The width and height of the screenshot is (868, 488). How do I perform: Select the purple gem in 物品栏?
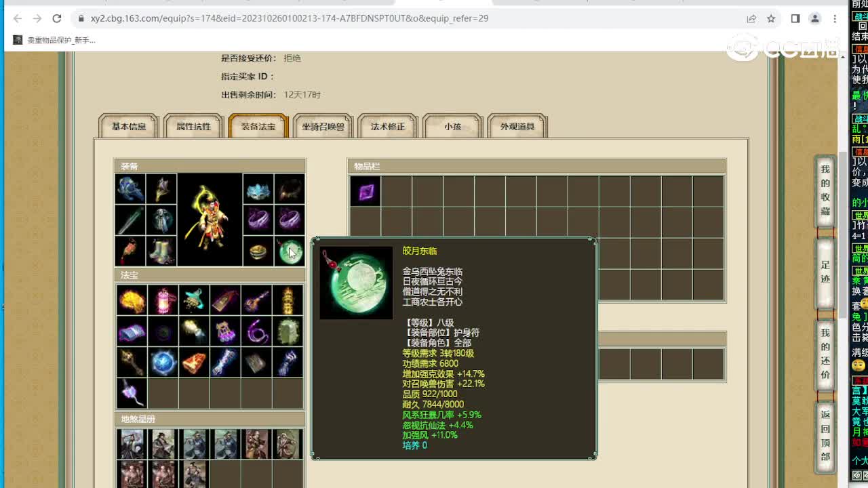(365, 191)
